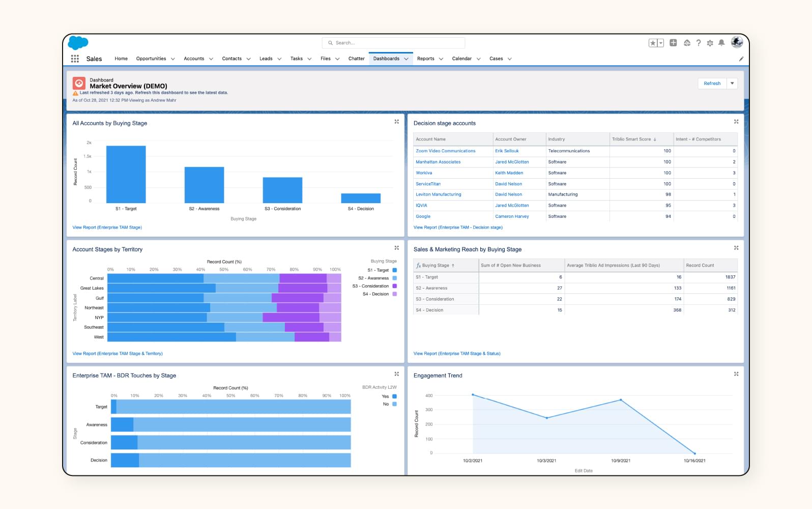The height and width of the screenshot is (509, 812).
Task: Expand the Sales & Marketing Reach table
Action: [x=736, y=248]
